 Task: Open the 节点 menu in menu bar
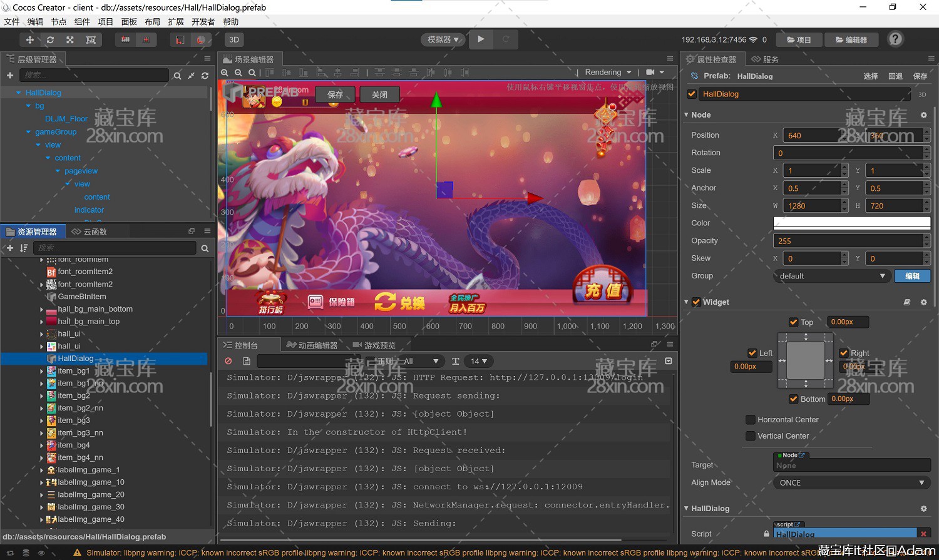tap(59, 22)
